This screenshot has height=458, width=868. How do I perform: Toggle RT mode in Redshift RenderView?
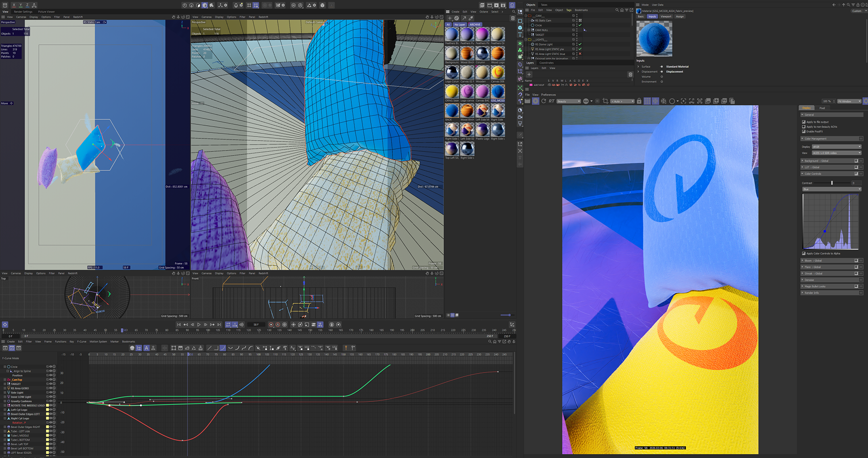pyautogui.click(x=552, y=101)
